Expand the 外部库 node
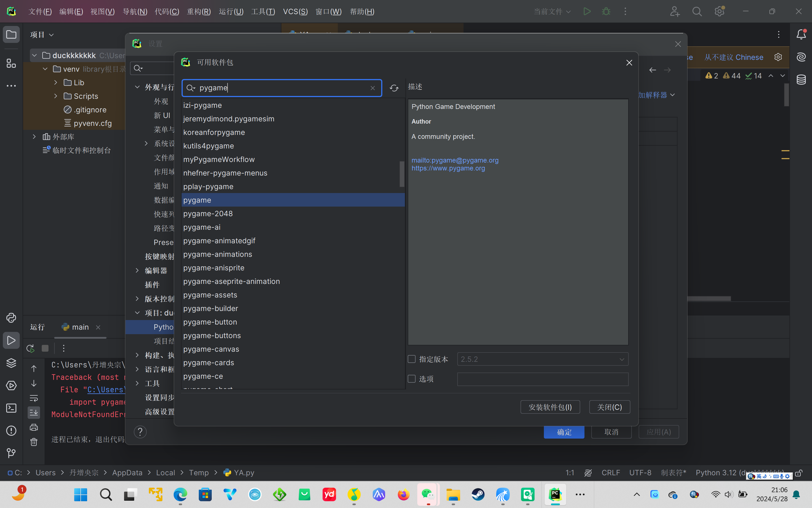 34,137
